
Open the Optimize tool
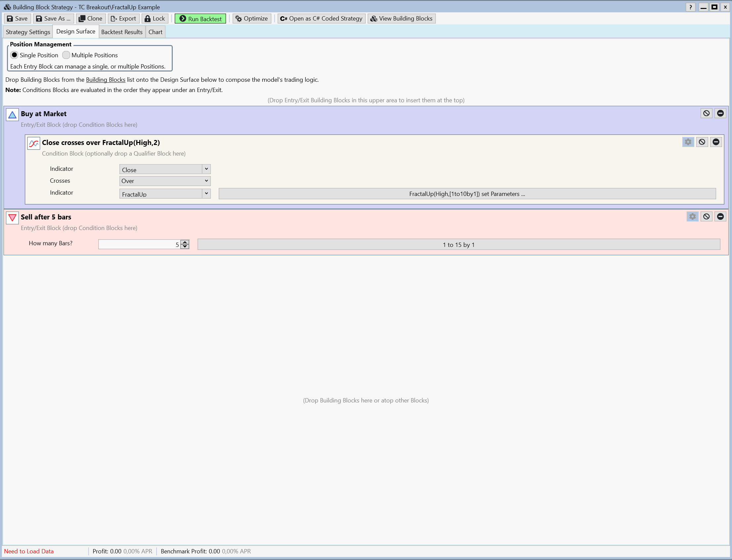251,18
